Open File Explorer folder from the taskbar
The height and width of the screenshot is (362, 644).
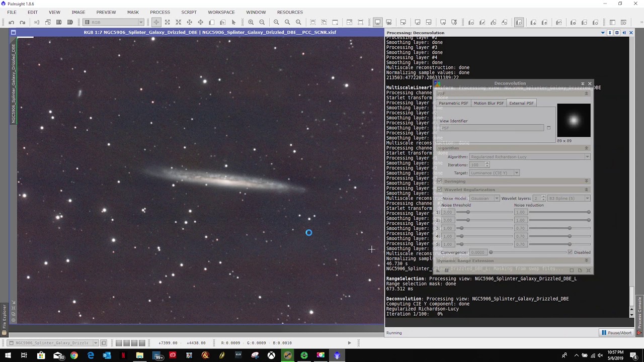pos(139,355)
